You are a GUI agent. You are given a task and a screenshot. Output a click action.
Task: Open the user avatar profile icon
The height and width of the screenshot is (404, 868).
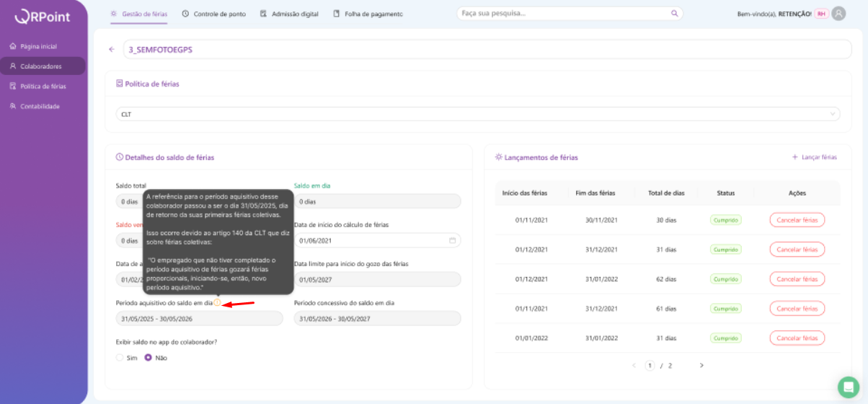point(838,14)
